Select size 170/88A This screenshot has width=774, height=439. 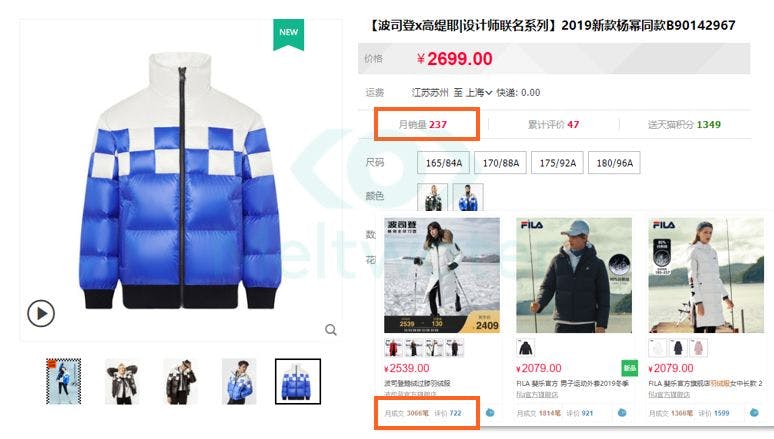501,163
